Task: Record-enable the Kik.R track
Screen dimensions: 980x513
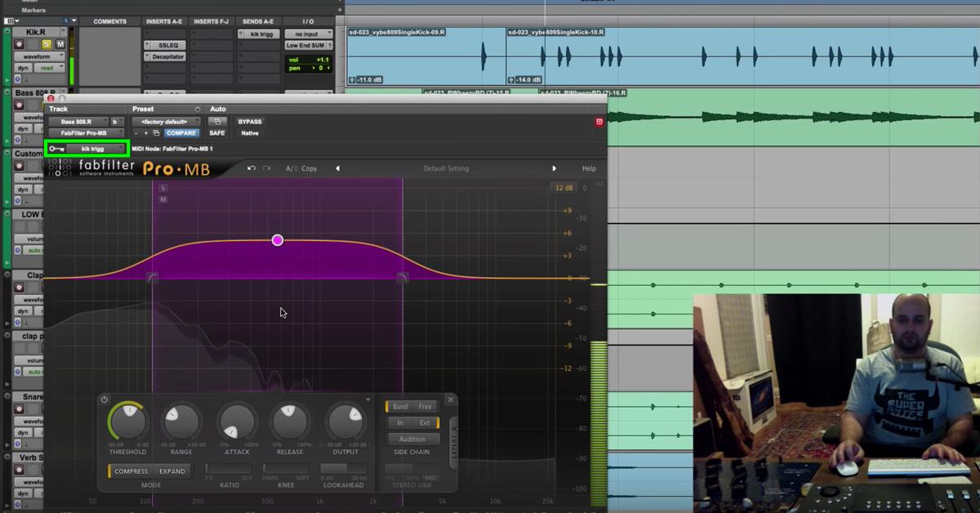Action: click(x=20, y=44)
